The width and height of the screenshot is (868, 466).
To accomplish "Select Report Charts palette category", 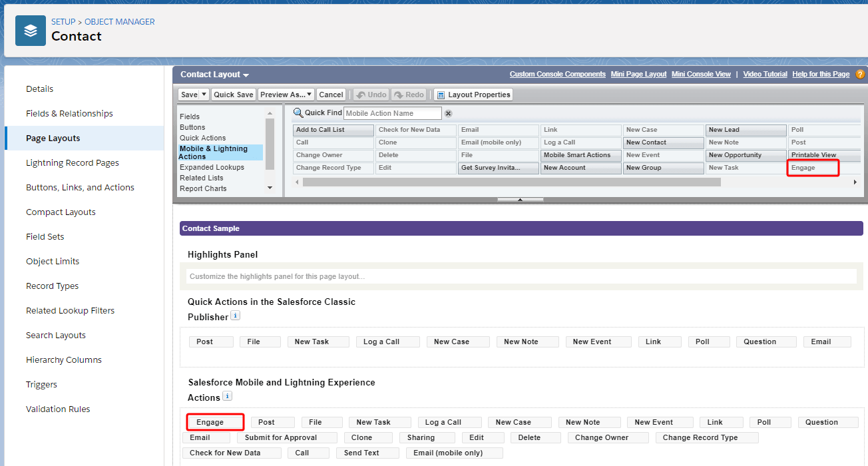I will [x=203, y=188].
